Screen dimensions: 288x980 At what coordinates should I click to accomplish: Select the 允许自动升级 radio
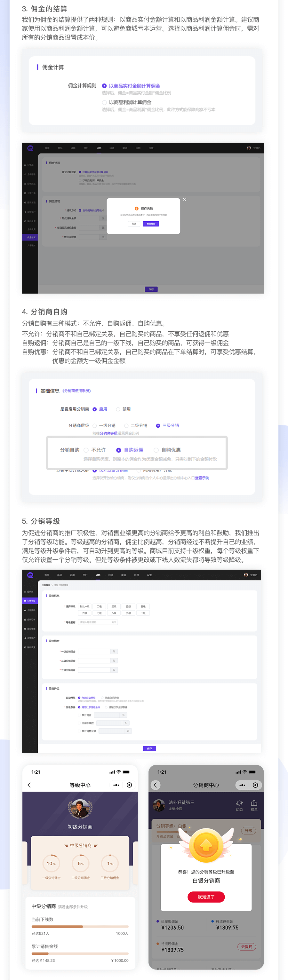(x=79, y=698)
